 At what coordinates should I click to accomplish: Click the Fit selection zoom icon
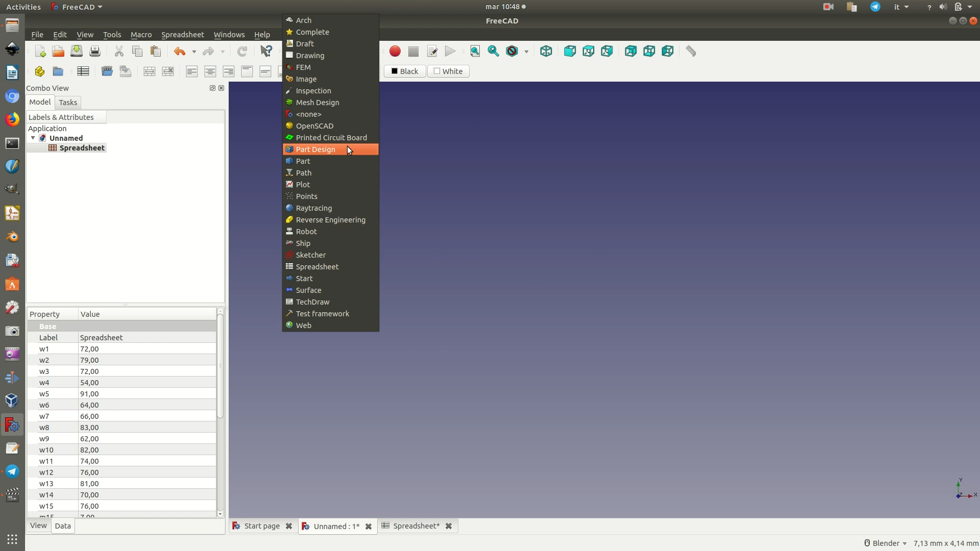pyautogui.click(x=494, y=51)
